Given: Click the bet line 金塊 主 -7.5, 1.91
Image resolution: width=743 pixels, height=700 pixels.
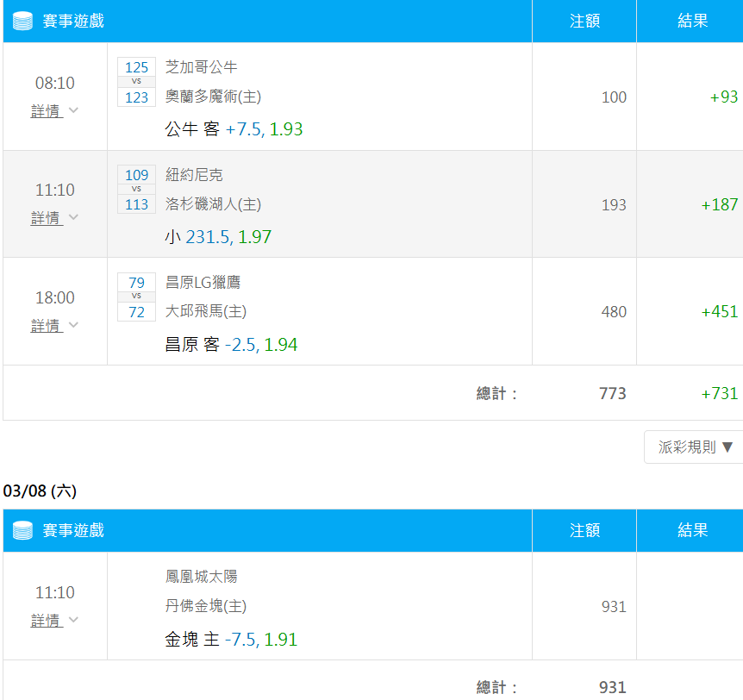Looking at the screenshot, I should (x=231, y=640).
